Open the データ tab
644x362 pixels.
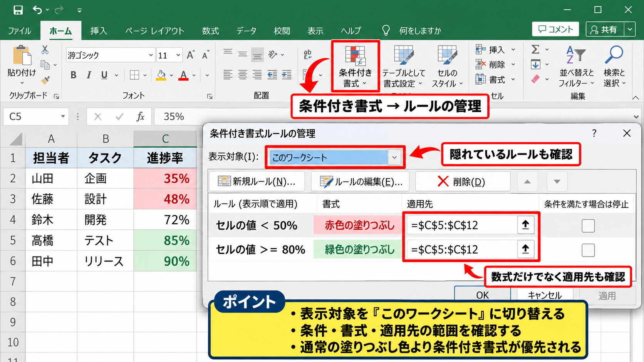[x=247, y=31]
